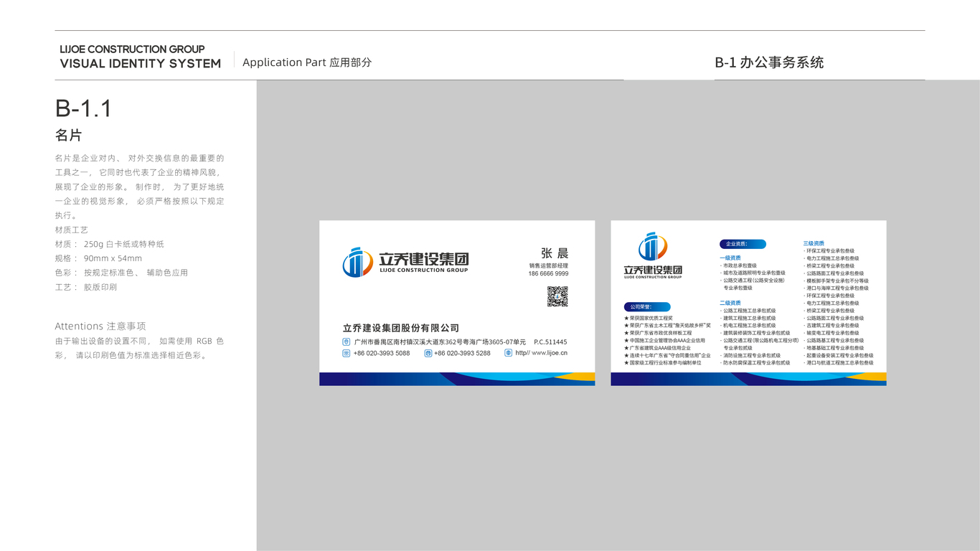Click '建筑工程施工总承包贰级' row
980x551 pixels.
tap(748, 319)
